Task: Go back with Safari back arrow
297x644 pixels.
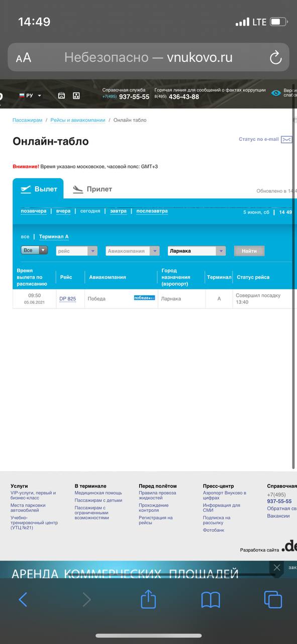Action: pos(23,599)
